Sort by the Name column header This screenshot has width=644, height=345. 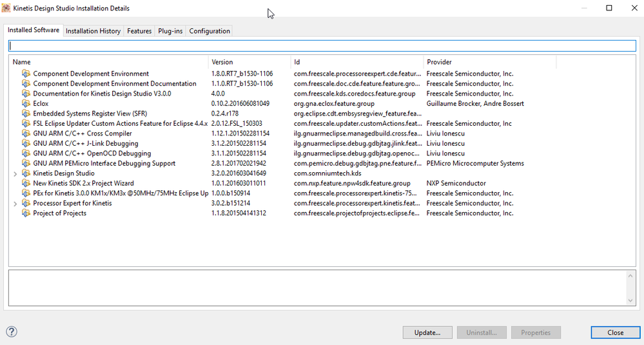click(109, 62)
